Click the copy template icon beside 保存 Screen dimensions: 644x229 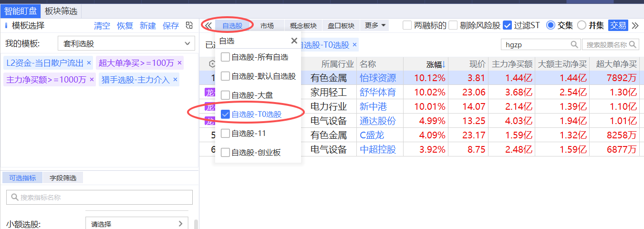tap(189, 26)
